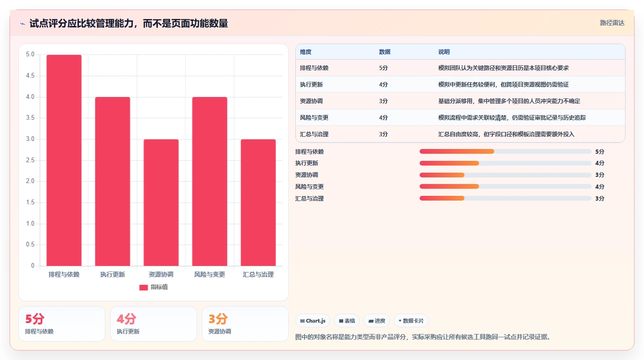Click the 执行更新 bar in the chart
644x360 pixels.
[112, 182]
